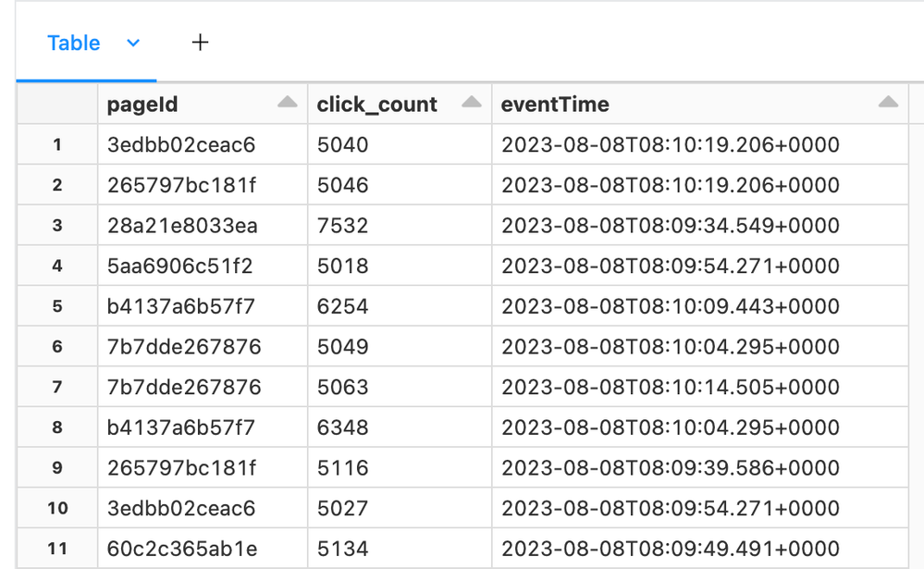Click pageId cell 5aa6906c51f2

coord(179,266)
